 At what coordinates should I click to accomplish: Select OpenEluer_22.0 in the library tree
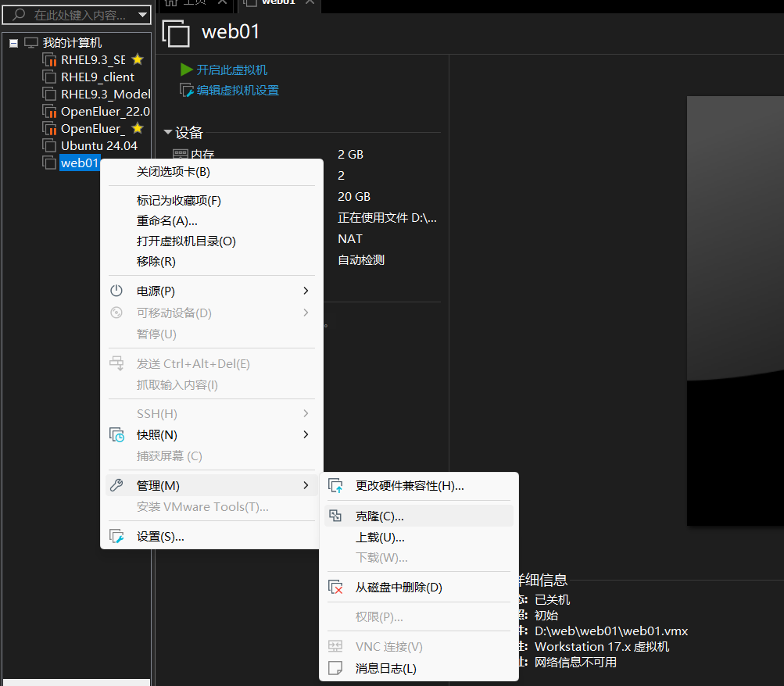point(105,112)
